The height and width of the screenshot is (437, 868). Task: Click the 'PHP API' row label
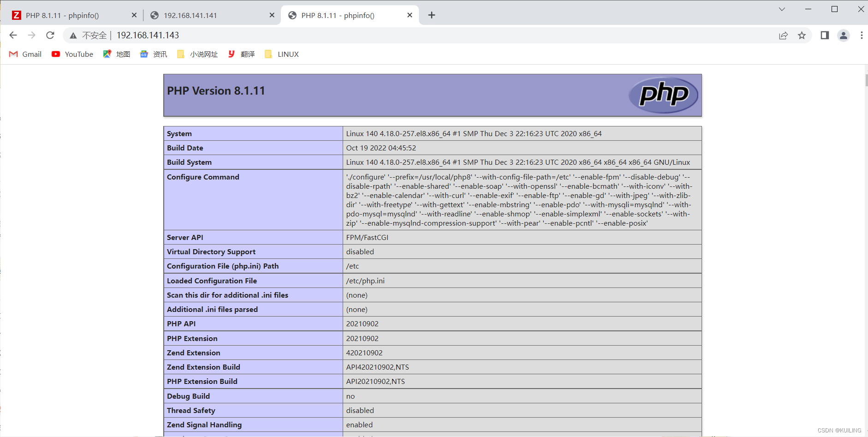[x=181, y=324]
